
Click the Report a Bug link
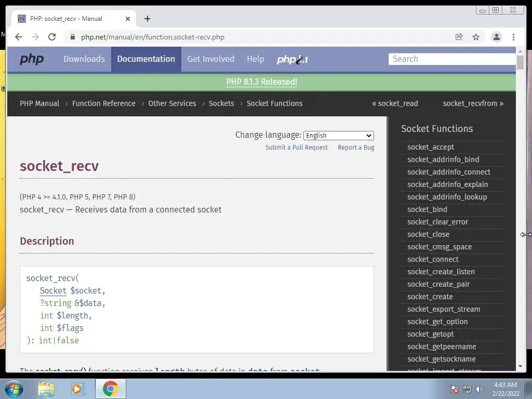(x=356, y=147)
